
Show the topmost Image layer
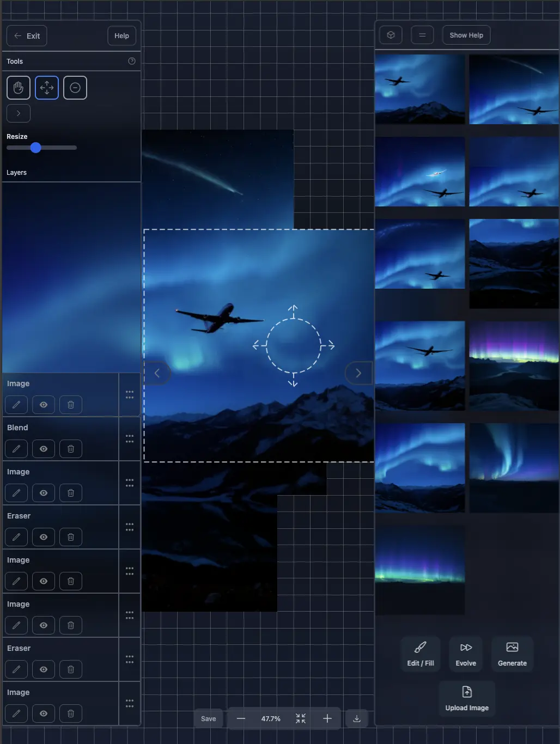(44, 405)
